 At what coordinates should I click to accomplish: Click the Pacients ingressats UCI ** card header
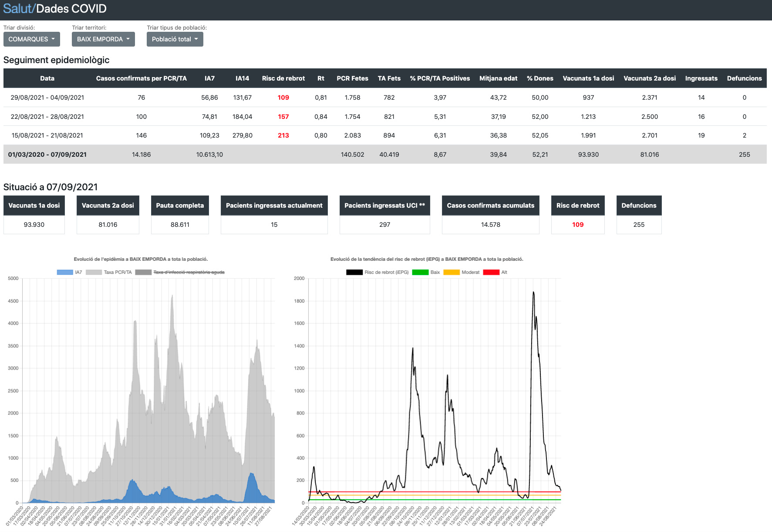(x=385, y=205)
